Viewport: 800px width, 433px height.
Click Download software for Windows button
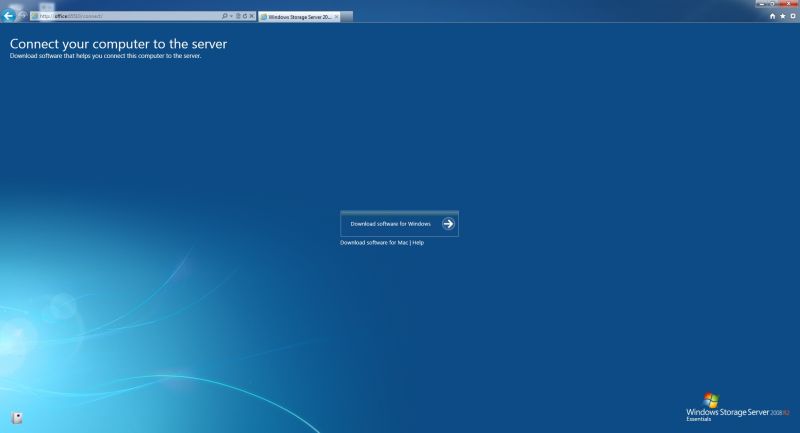[x=399, y=224]
